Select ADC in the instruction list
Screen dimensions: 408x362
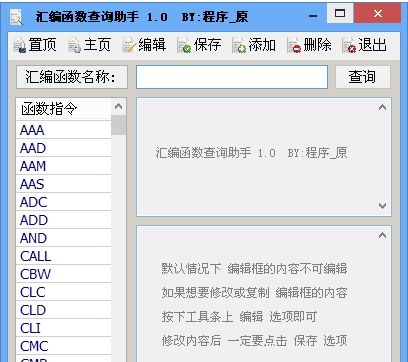click(x=63, y=202)
